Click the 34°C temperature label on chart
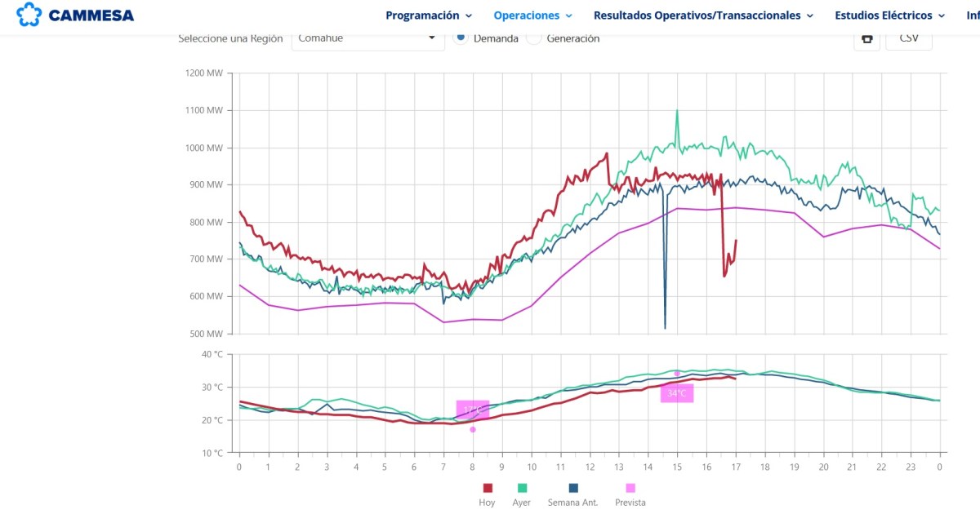Image resolution: width=980 pixels, height=514 pixels. [x=677, y=393]
